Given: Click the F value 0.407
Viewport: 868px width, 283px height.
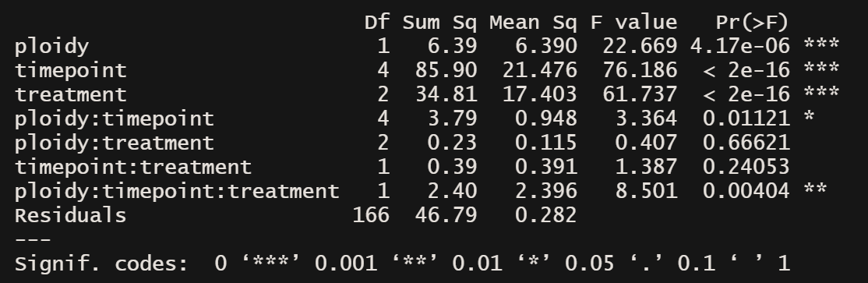Looking at the screenshot, I should 646,143.
